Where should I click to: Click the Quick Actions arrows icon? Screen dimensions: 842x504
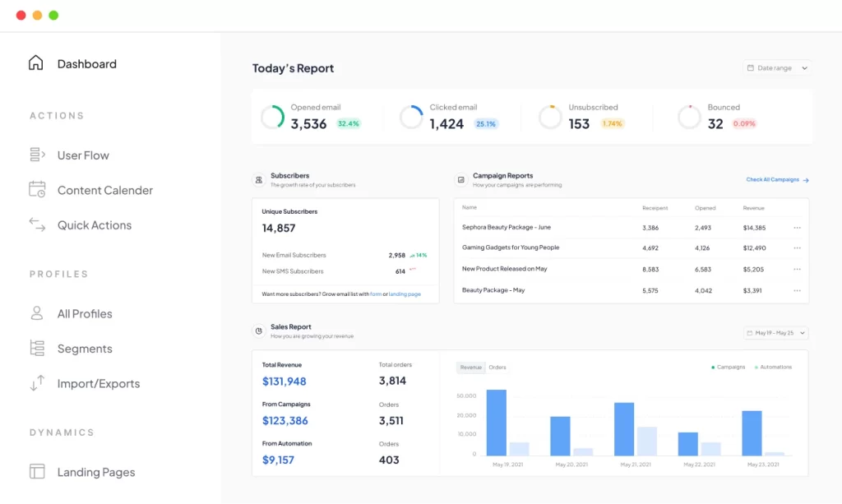(x=37, y=224)
